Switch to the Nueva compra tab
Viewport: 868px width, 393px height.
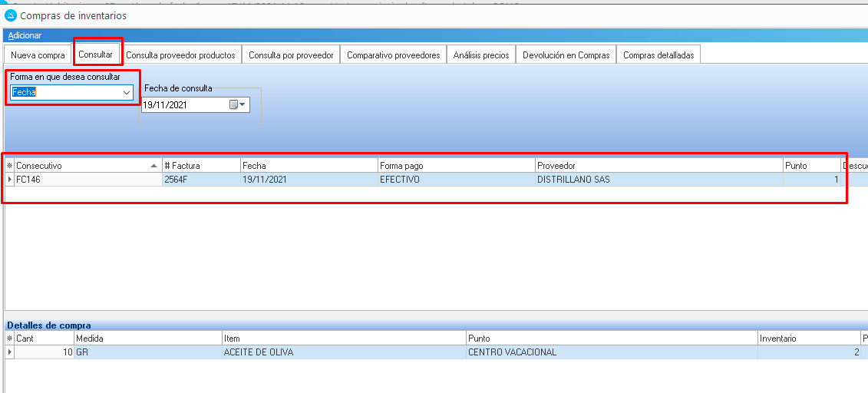coord(38,55)
